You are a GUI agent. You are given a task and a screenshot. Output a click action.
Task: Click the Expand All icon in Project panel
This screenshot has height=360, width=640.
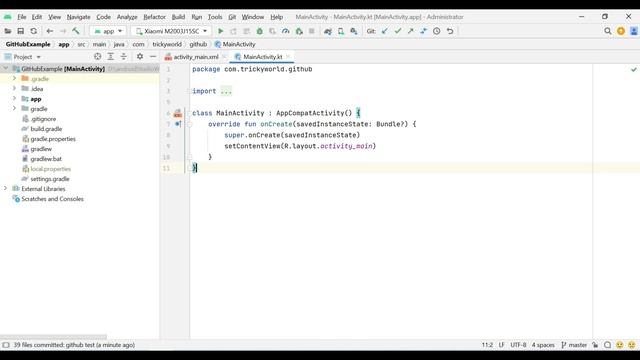[111, 57]
